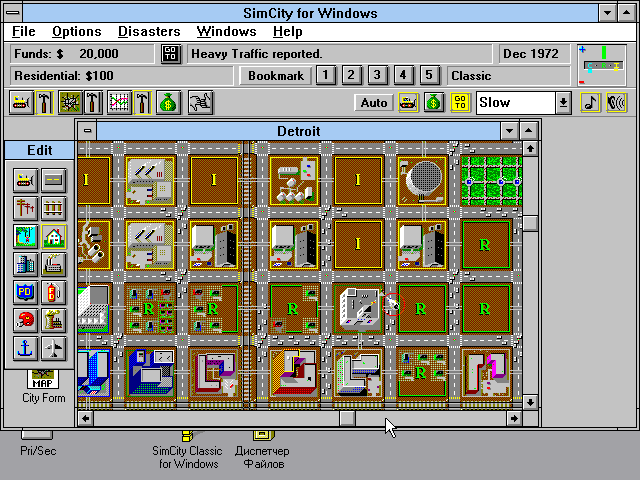Select the Bulldozer tool in Edit palette
This screenshot has height=480, width=640.
(25, 180)
